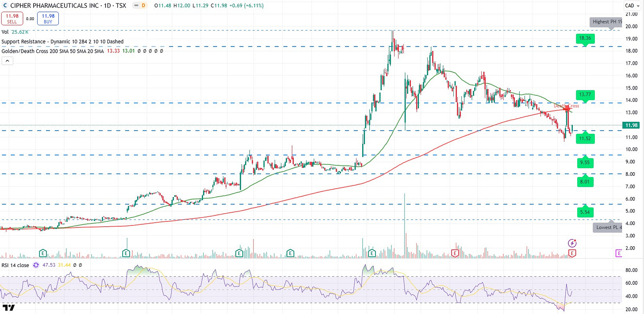
Task: Click the purple icon beside RSI 14 close
Action: coord(35,265)
